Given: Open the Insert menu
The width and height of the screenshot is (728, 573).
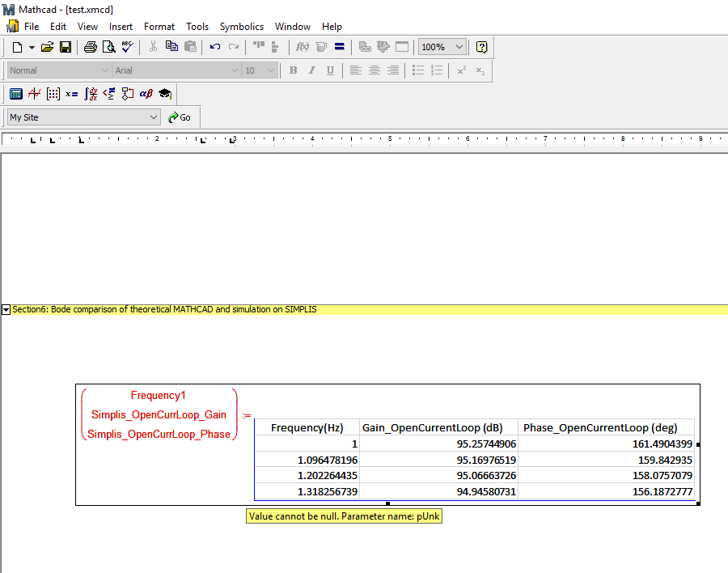Looking at the screenshot, I should (x=121, y=27).
